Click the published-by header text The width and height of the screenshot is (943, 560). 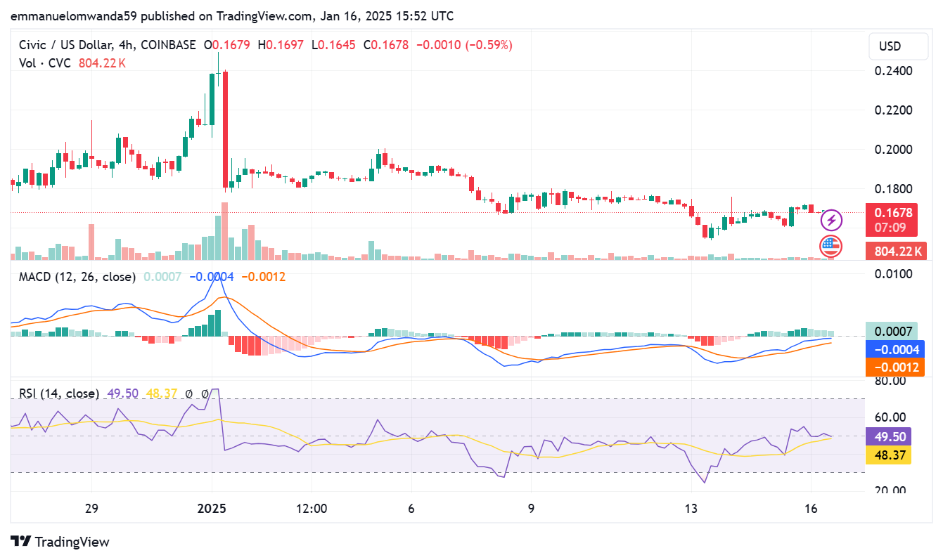(232, 15)
